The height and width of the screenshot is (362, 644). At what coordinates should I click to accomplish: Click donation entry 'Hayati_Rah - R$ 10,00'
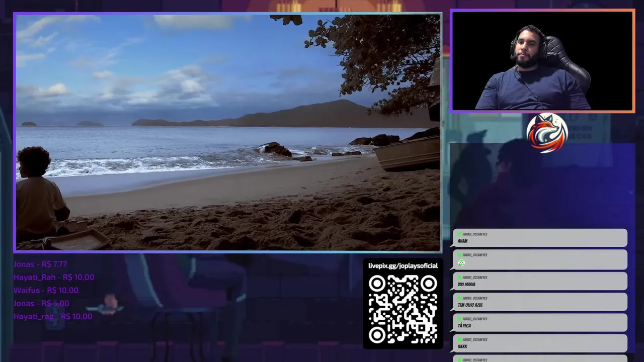tap(54, 277)
